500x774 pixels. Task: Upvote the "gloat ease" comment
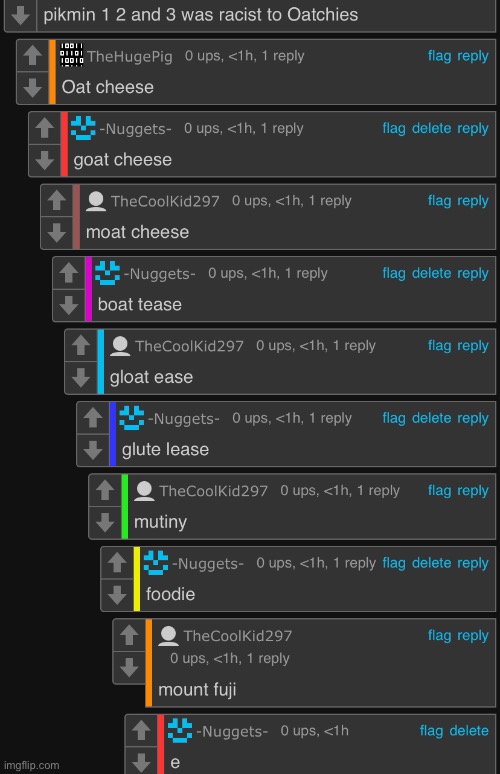point(80,346)
